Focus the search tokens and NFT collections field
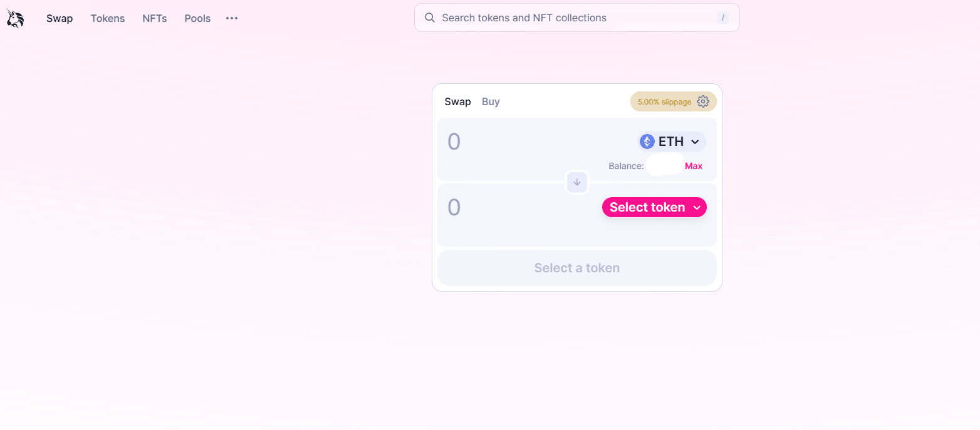Image resolution: width=980 pixels, height=430 pixels. 577,18
